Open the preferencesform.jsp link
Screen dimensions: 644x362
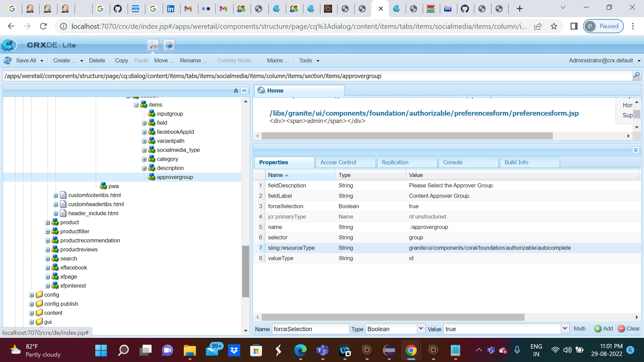pyautogui.click(x=424, y=113)
